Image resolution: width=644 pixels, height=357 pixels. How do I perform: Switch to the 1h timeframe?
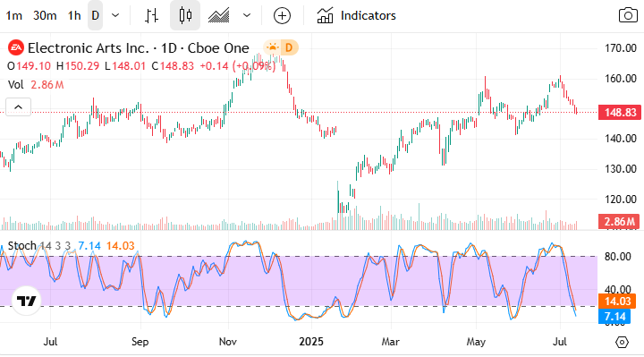[74, 15]
